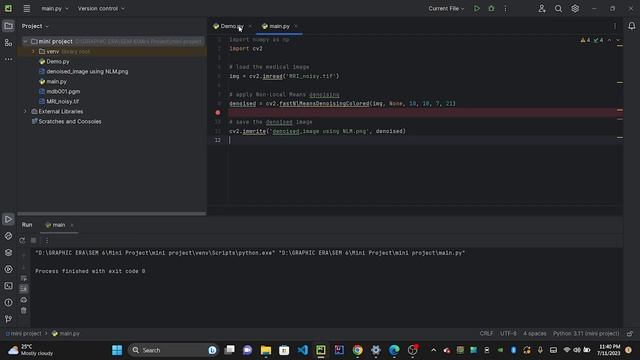Open Python 3.11 interpreter selector
This screenshot has height=360, width=640.
[x=586, y=333]
